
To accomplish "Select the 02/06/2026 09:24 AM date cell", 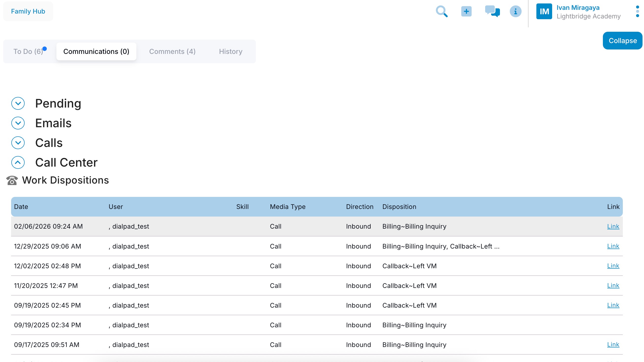I will tap(48, 227).
